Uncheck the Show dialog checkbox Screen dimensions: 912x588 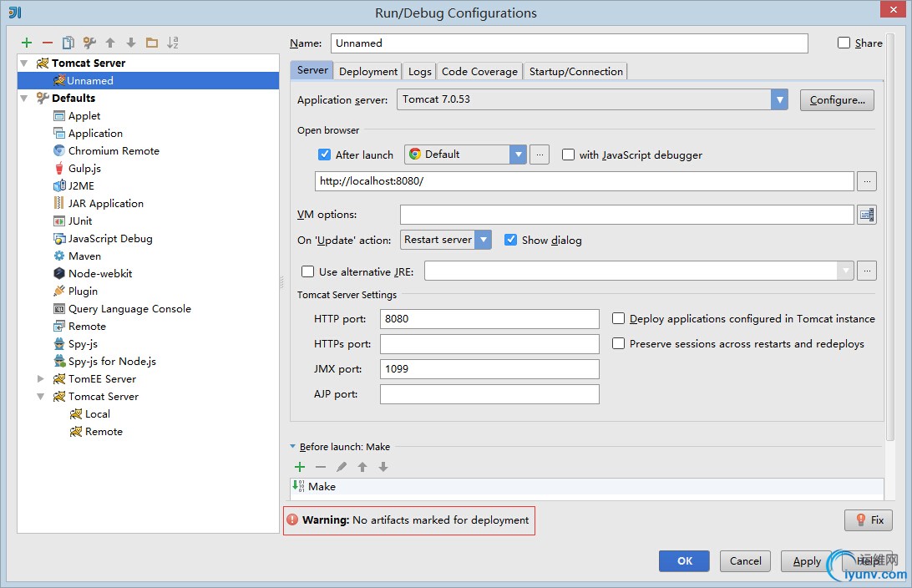click(510, 240)
